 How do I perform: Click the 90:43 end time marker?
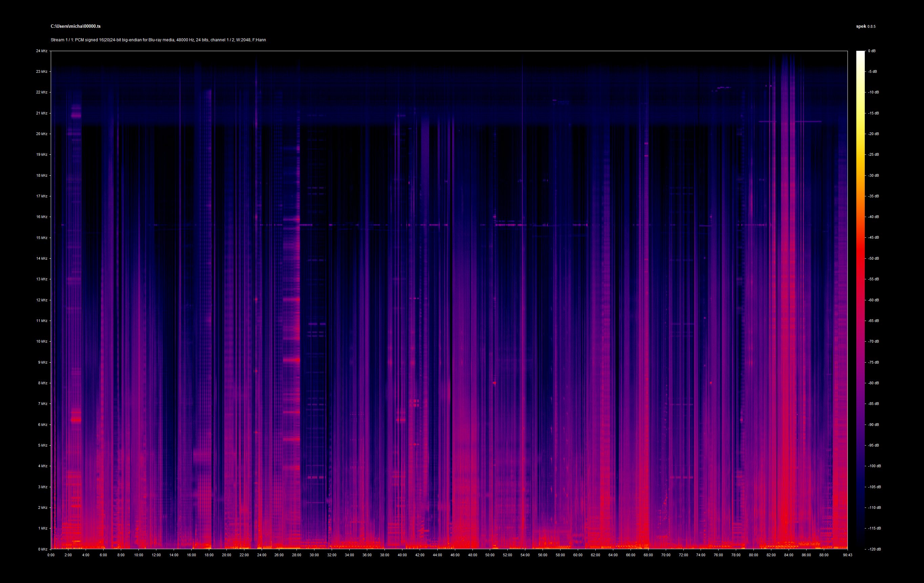[x=847, y=555]
